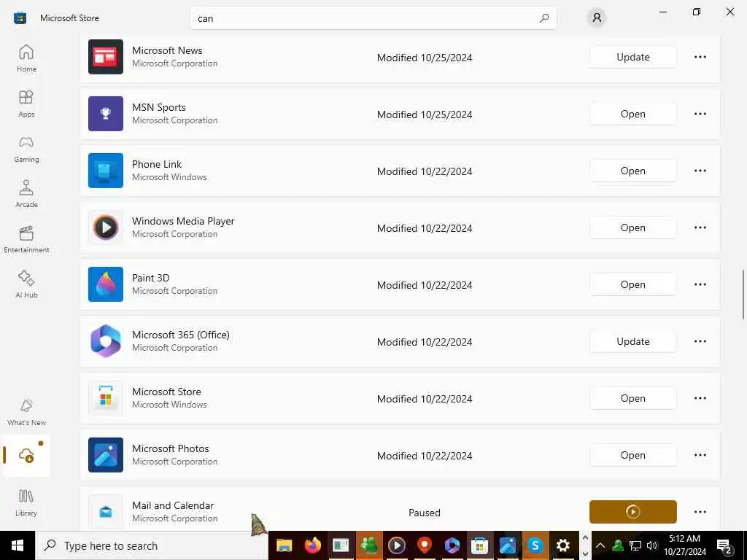Open the Arcade section
747x560 pixels.
point(26,194)
